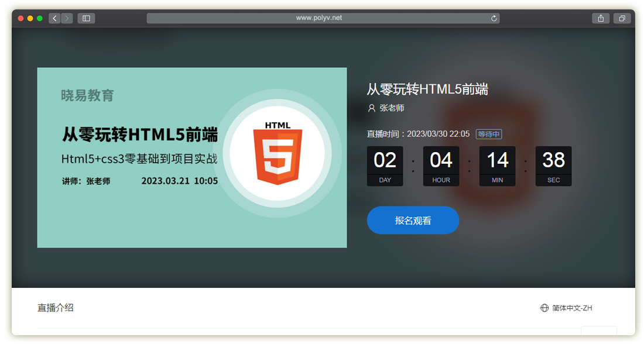Toggle the Safari sidebar icon
This screenshot has height=344, width=644.
(86, 18)
